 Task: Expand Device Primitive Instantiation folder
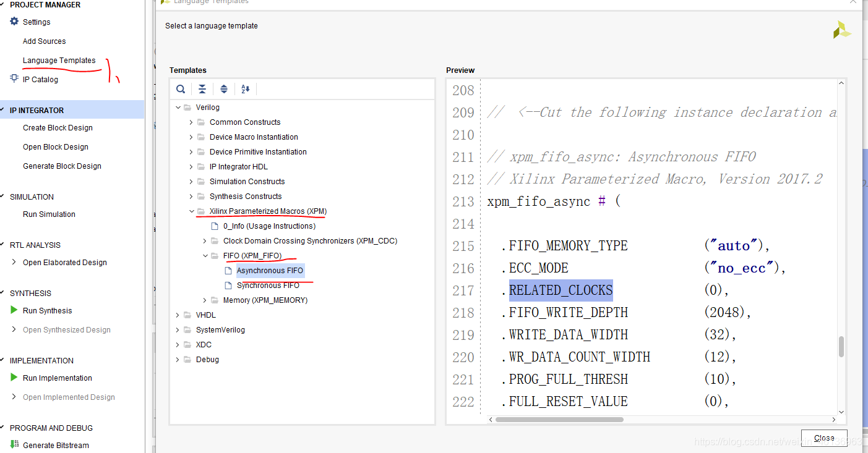(x=191, y=152)
